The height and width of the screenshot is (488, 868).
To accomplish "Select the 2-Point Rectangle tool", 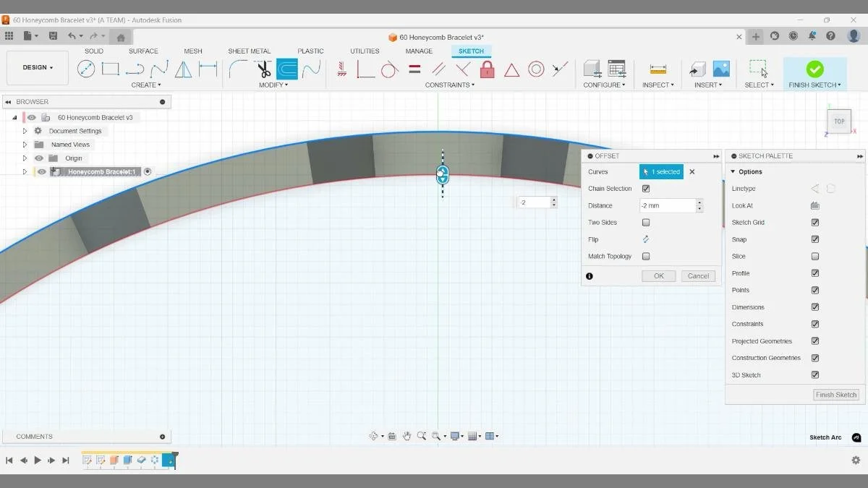I will [x=110, y=69].
